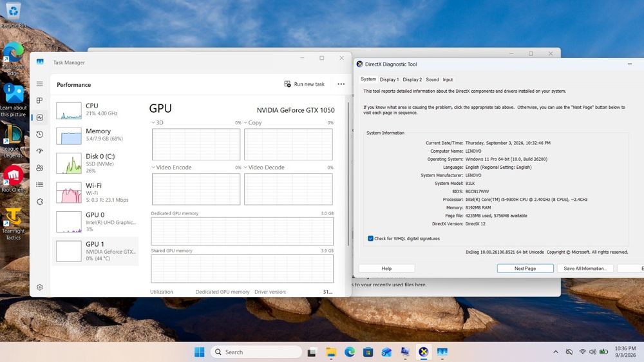Click System Model 81LK value
644x362 pixels.
point(470,184)
